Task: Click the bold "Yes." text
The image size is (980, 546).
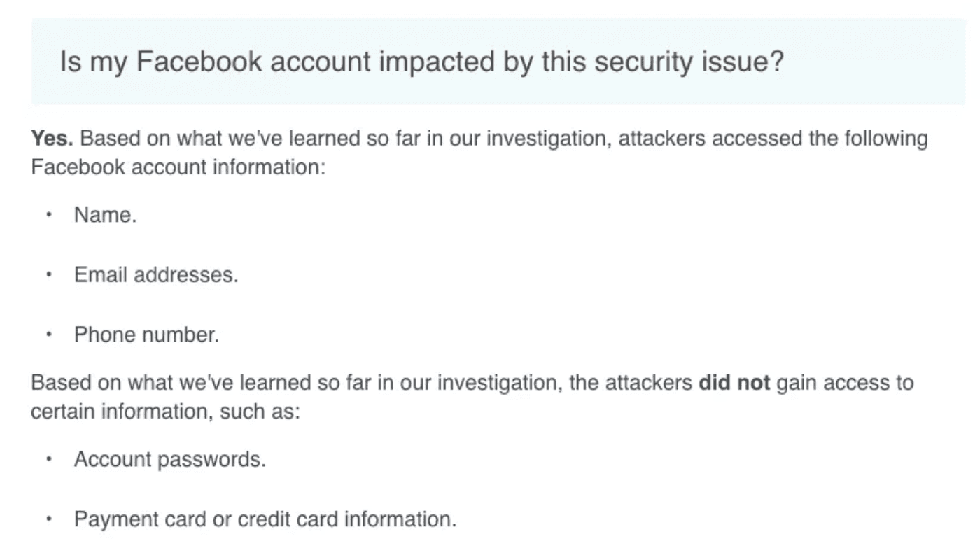Action: point(52,139)
